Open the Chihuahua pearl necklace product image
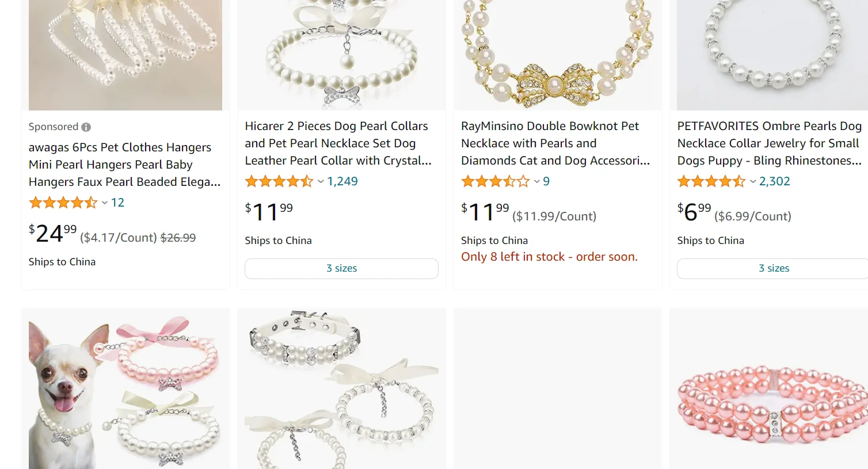The width and height of the screenshot is (868, 469). click(125, 391)
